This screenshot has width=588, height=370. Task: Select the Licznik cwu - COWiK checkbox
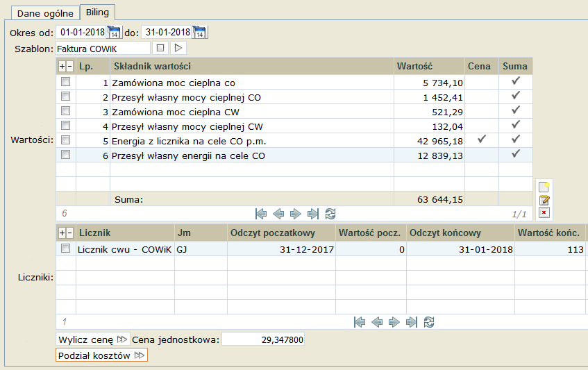66,249
